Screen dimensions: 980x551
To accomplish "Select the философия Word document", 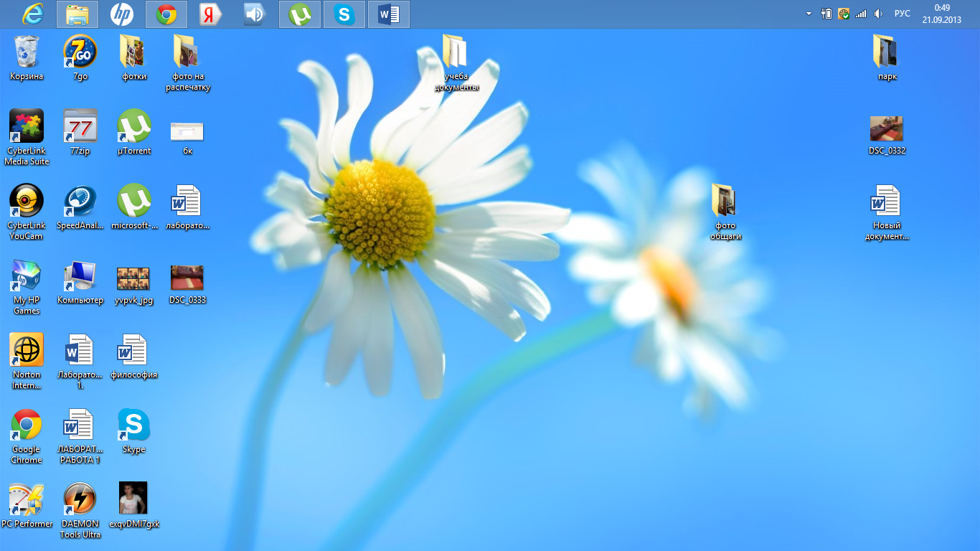I will [134, 357].
